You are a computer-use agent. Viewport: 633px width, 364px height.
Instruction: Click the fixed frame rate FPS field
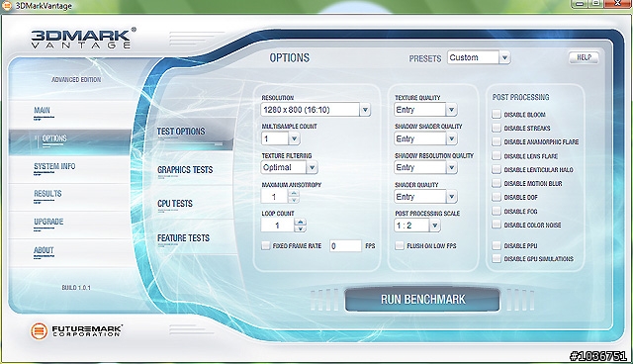click(x=345, y=245)
